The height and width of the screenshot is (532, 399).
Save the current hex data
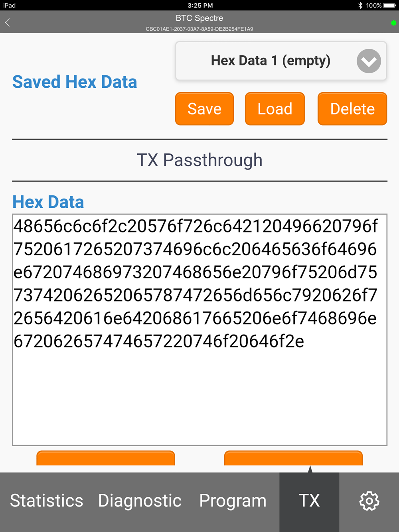click(204, 109)
